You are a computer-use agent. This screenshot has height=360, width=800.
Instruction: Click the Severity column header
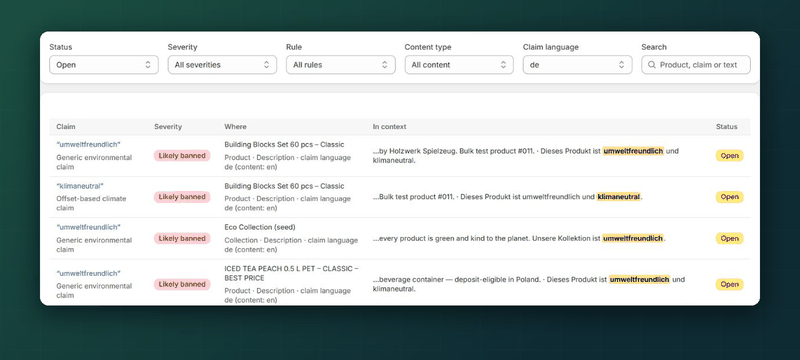tap(168, 126)
